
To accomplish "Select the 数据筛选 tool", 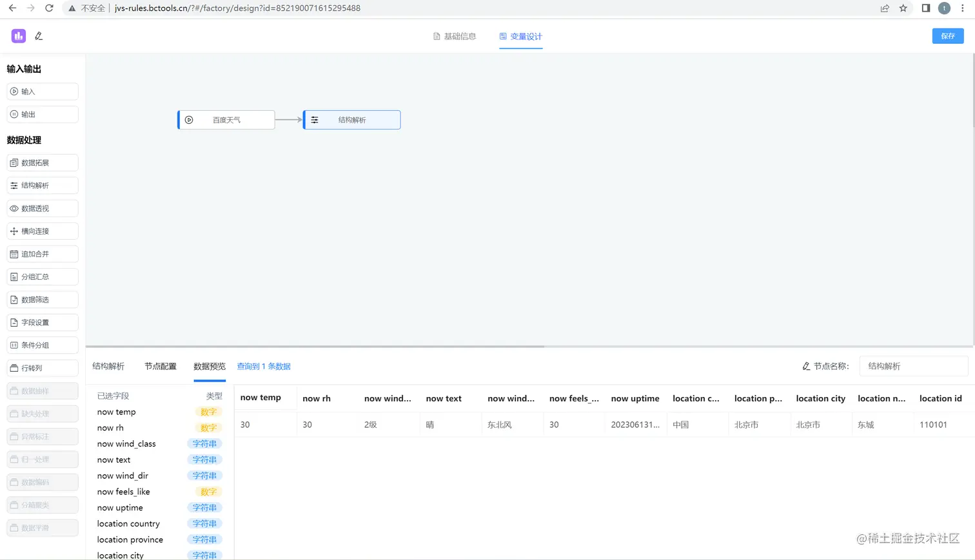I will tap(43, 300).
